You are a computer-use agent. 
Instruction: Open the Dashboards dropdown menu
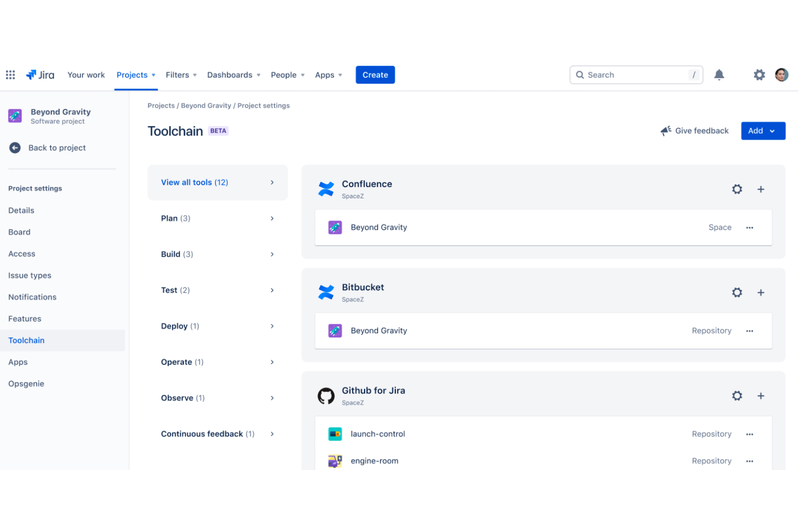point(234,75)
